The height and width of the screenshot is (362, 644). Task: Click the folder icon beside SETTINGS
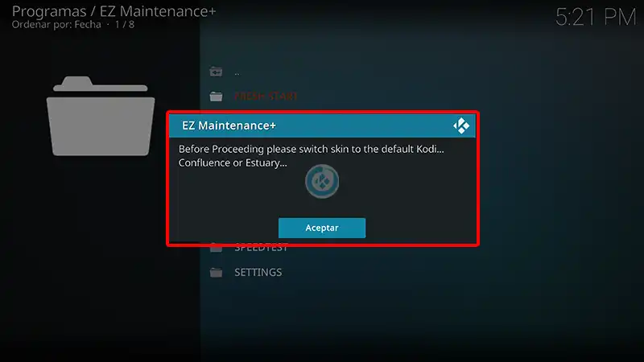click(216, 273)
